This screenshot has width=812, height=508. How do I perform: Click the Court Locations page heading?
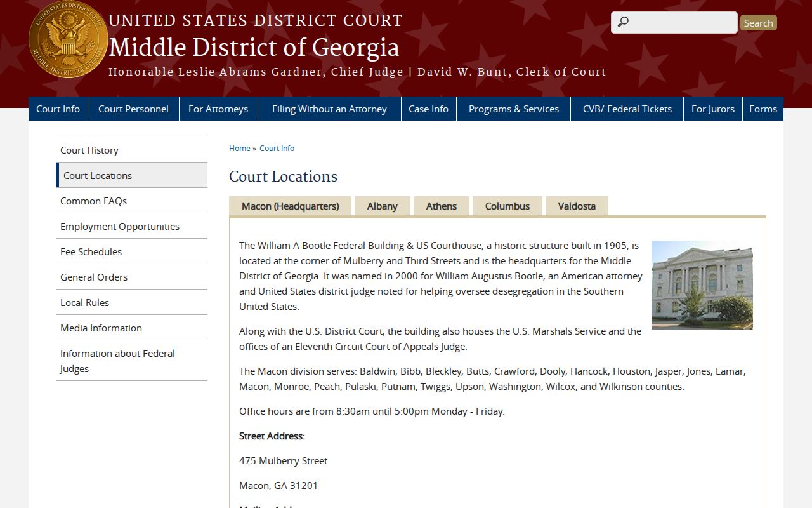(x=284, y=176)
